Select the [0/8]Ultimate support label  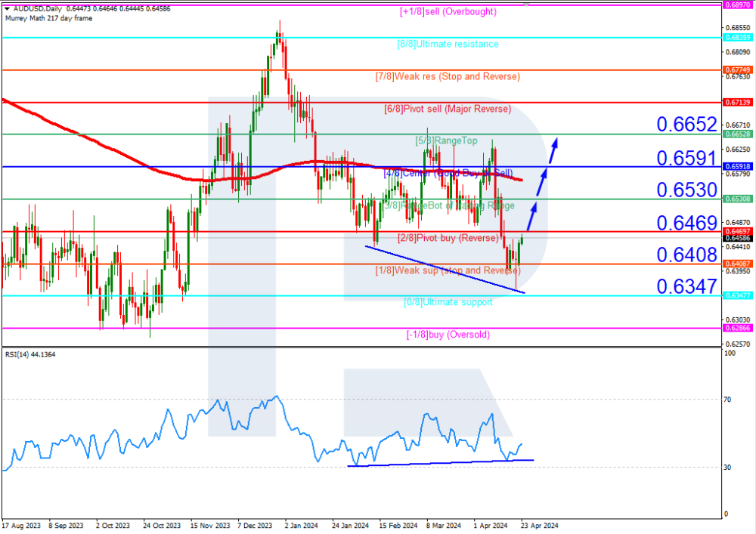(x=448, y=302)
